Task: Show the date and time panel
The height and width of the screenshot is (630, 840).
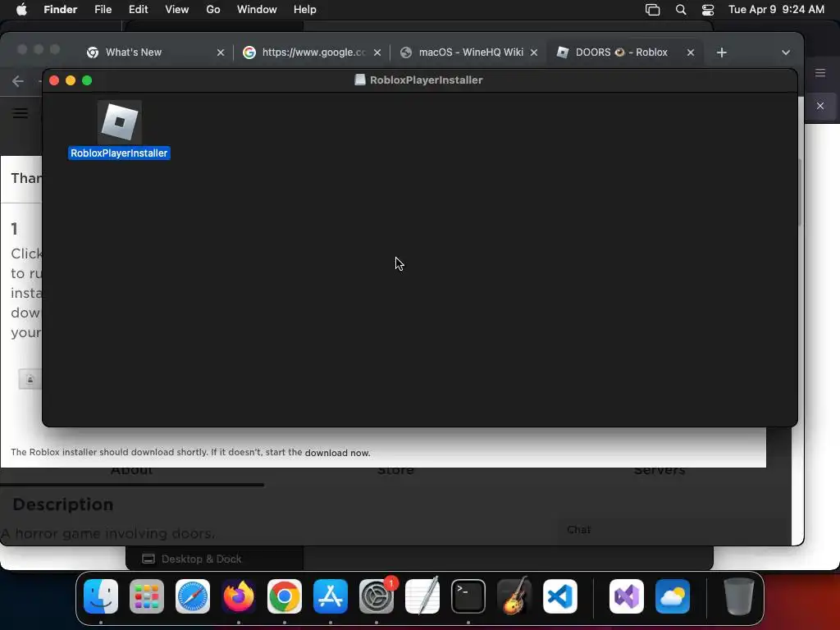Action: point(776,10)
